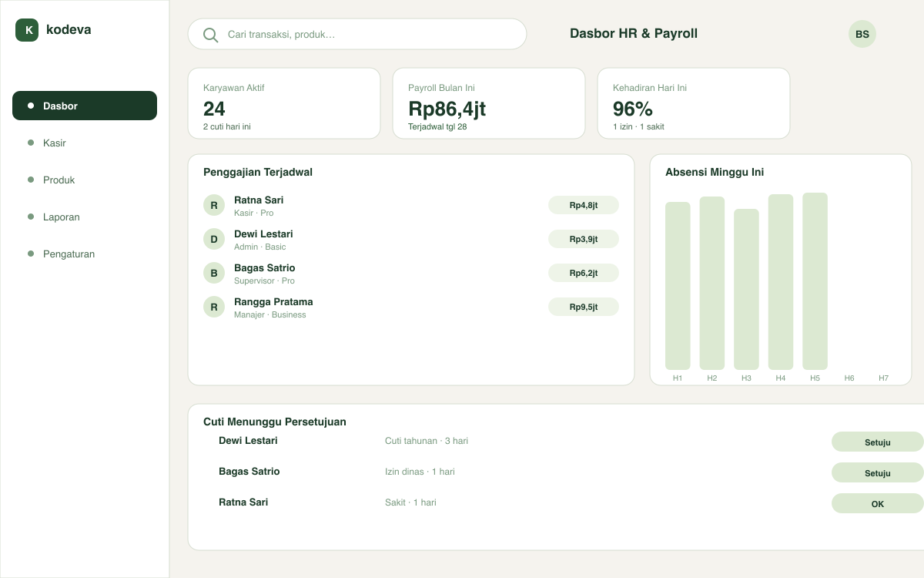The height and width of the screenshot is (578, 924).
Task: Open the Dasbor menu item
Action: point(85,106)
